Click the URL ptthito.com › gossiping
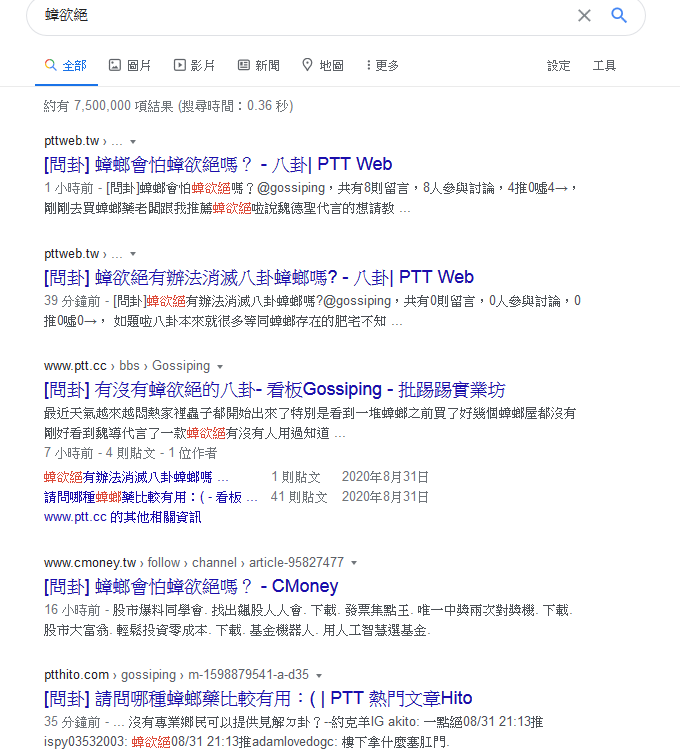The height and width of the screenshot is (750, 680). (176, 675)
